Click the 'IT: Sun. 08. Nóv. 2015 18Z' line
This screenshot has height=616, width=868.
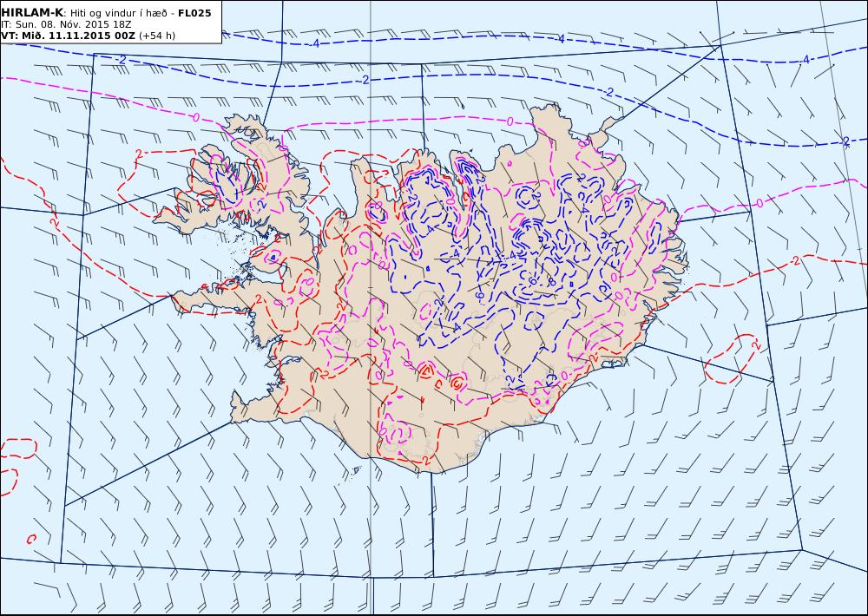tap(67, 24)
